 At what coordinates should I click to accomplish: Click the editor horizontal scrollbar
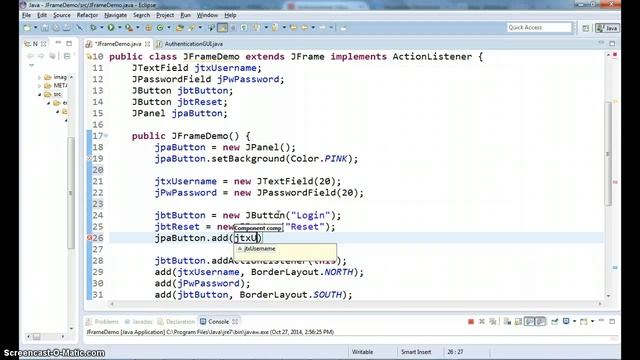click(x=355, y=304)
